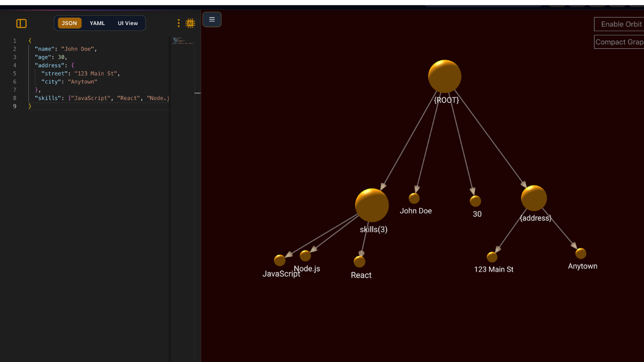Toggle the Compact Graph layout
This screenshot has width=644, height=362.
pyautogui.click(x=619, y=41)
